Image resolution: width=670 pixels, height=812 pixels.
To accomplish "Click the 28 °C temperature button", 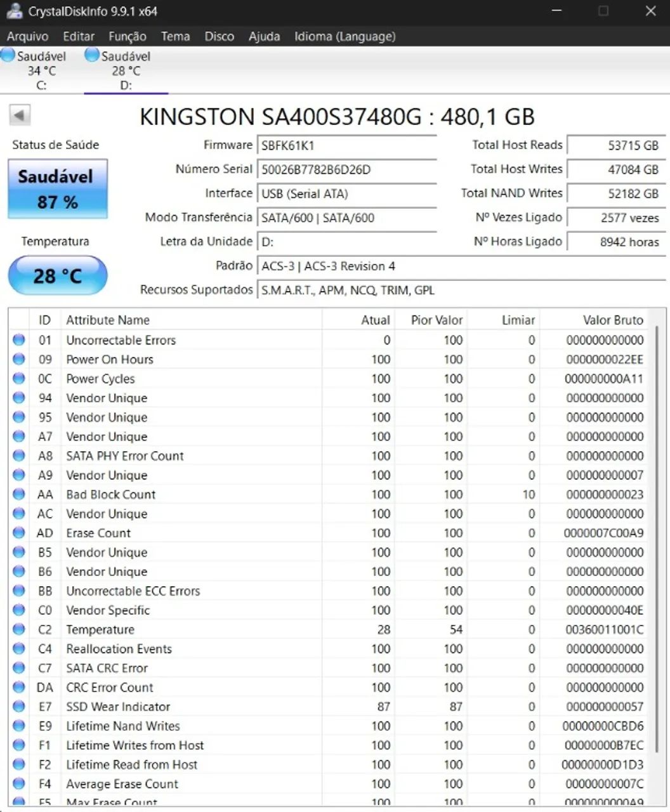I will (57, 275).
